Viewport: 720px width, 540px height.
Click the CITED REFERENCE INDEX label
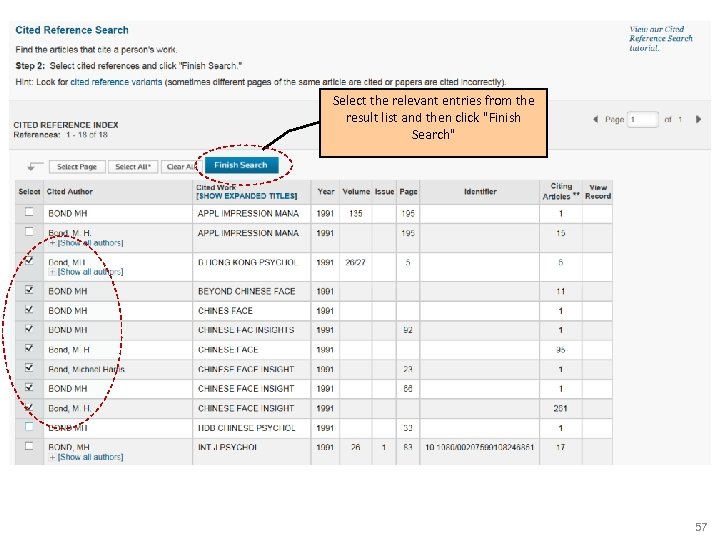(x=66, y=125)
